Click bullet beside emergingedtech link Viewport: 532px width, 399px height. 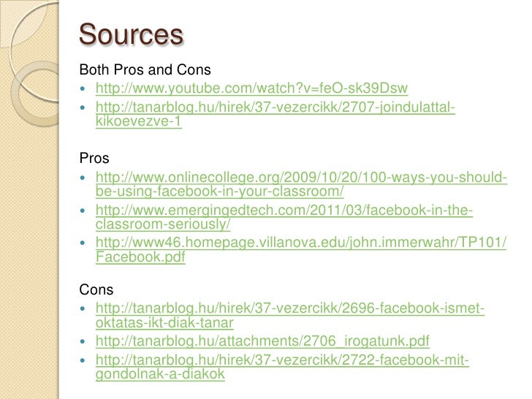pos(83,210)
